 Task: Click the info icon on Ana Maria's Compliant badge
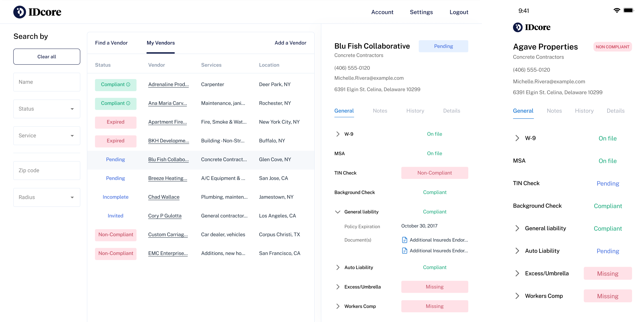pyautogui.click(x=128, y=103)
